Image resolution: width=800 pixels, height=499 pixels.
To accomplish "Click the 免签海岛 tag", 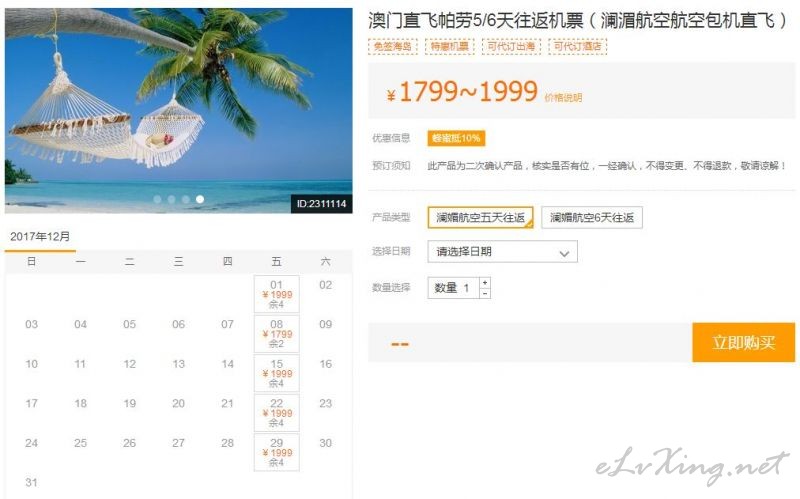I will coord(393,46).
